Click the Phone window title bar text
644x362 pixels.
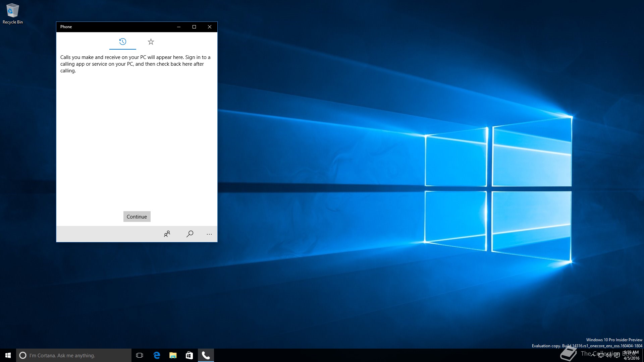[66, 27]
